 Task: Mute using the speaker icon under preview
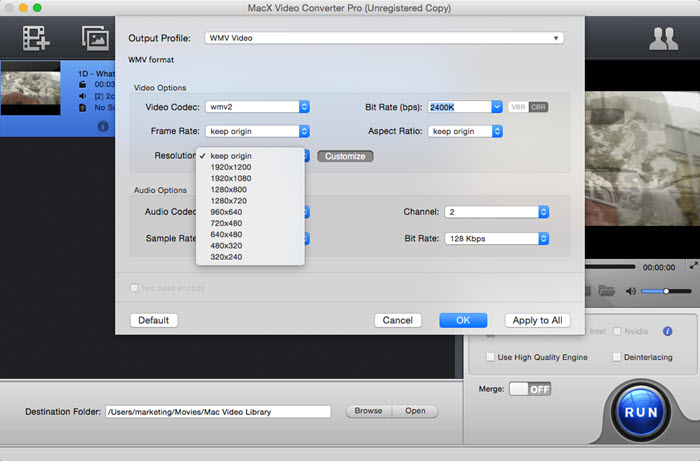point(630,291)
